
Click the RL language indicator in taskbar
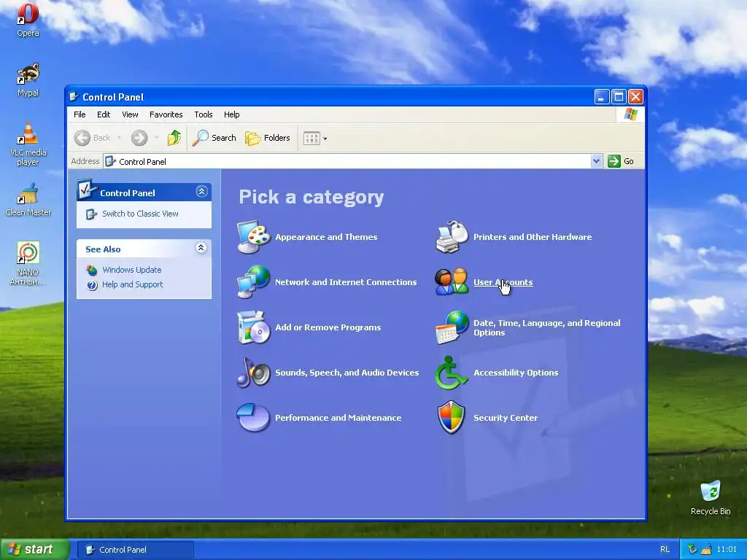(665, 550)
